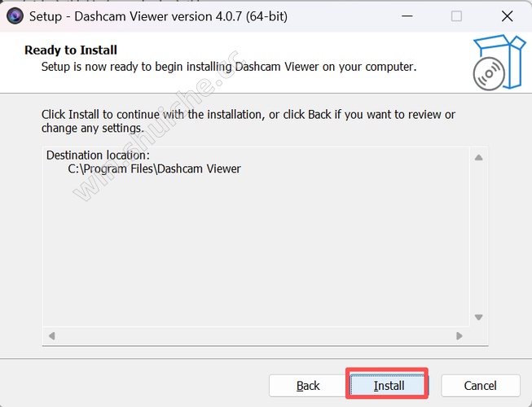Click the 'Click Install to continue' instruction text

[x=248, y=121]
